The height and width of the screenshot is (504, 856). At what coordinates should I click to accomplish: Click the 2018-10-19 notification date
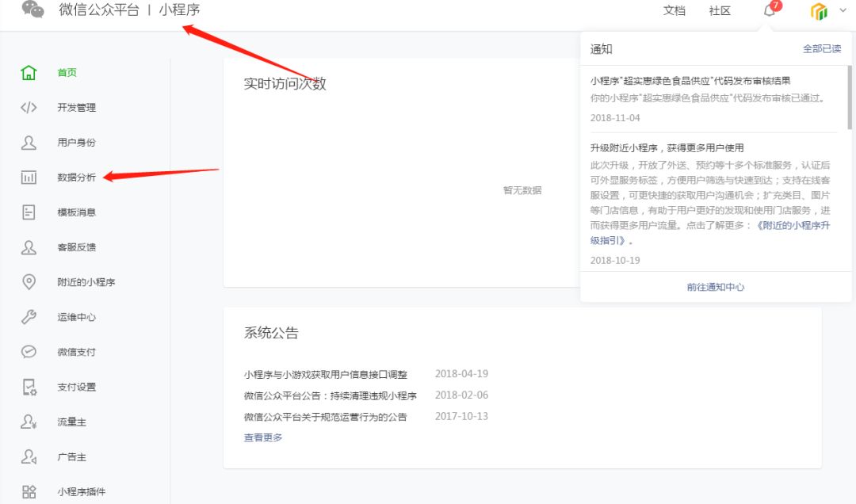[615, 261]
